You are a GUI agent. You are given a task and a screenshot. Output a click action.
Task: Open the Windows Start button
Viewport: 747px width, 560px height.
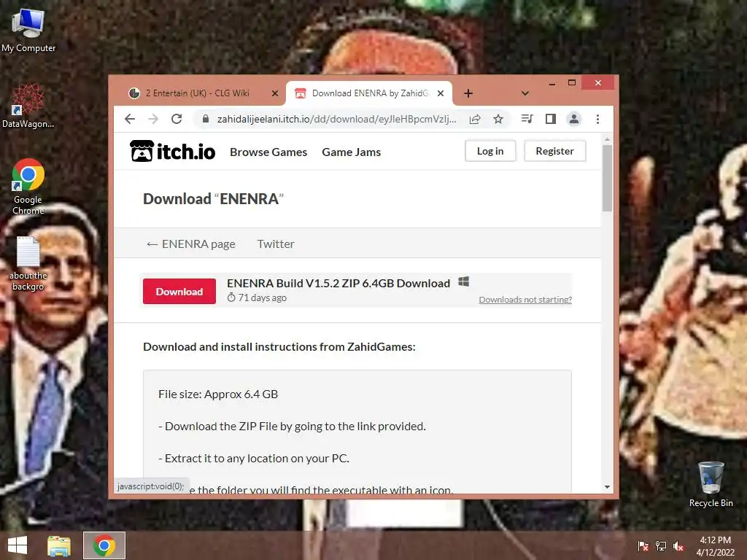18,545
